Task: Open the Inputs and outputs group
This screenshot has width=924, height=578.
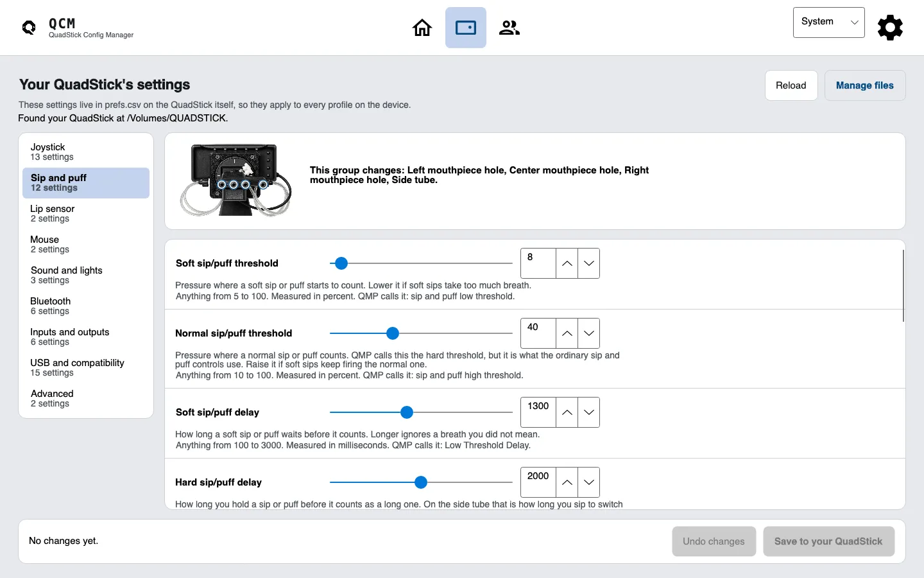Action: (86, 337)
